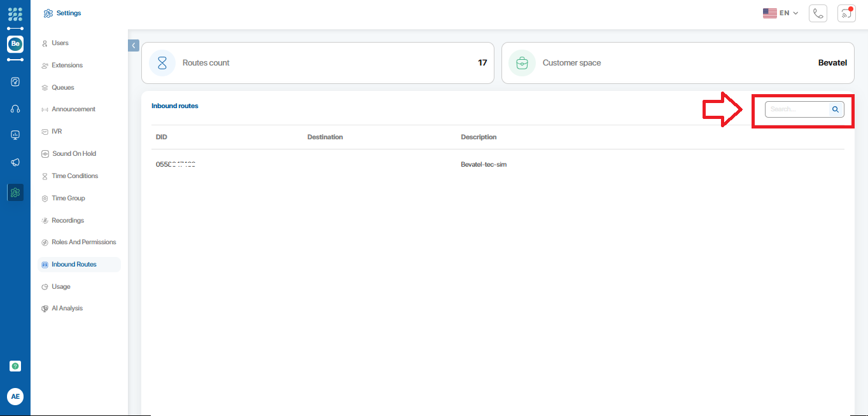Open Sound On Hold settings
Viewport: 868px width, 416px height.
point(74,154)
